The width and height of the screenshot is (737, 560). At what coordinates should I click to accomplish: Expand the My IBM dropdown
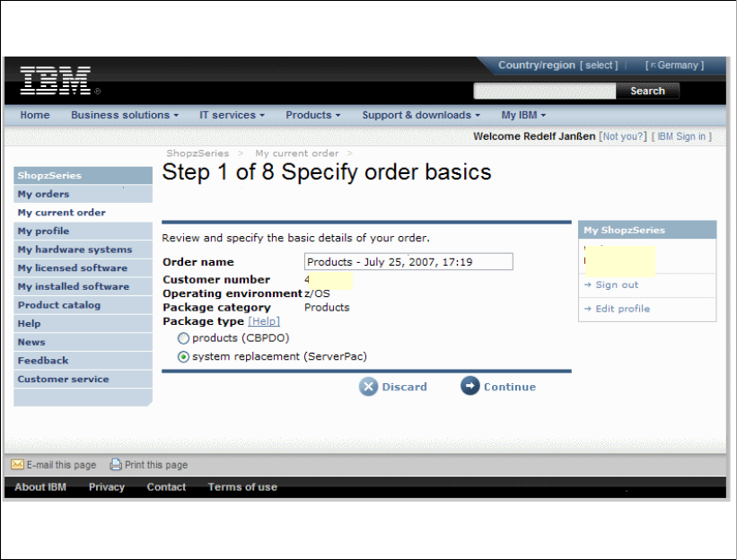pyautogui.click(x=523, y=115)
